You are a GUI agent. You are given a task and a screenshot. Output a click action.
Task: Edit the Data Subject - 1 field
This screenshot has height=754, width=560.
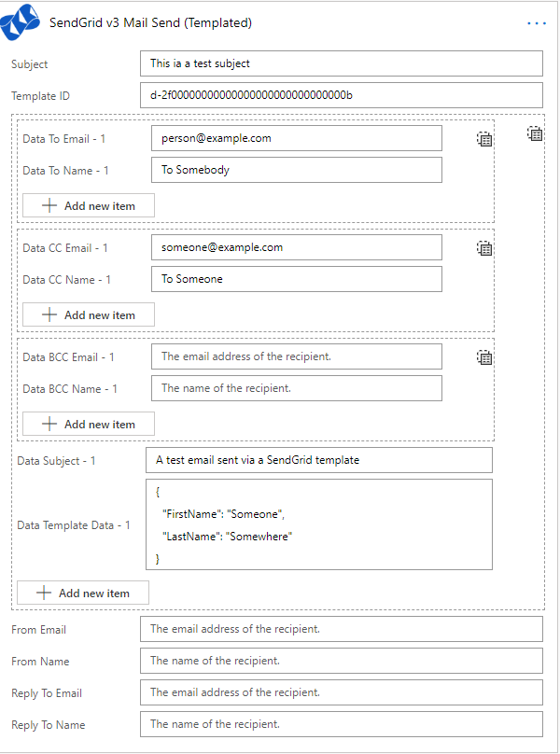[x=319, y=460]
